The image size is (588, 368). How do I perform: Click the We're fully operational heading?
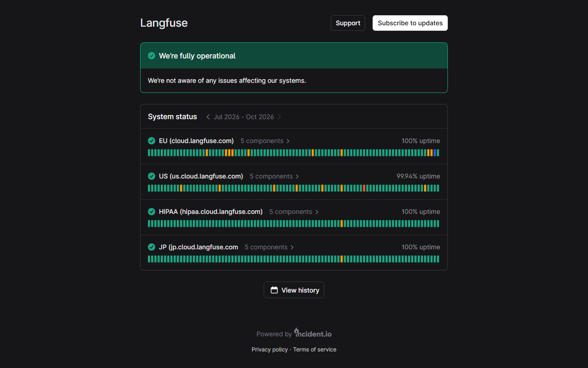pos(197,56)
